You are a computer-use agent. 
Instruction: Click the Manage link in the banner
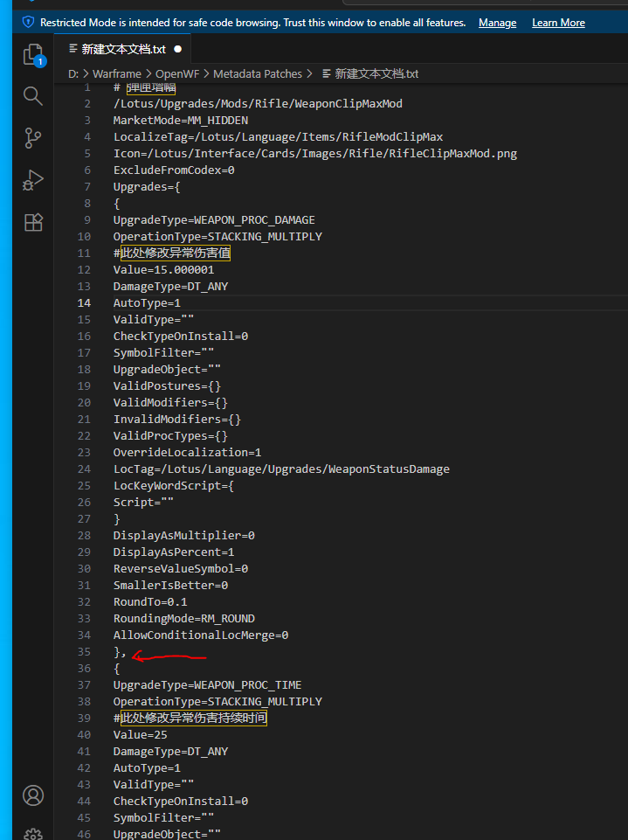[x=497, y=23]
